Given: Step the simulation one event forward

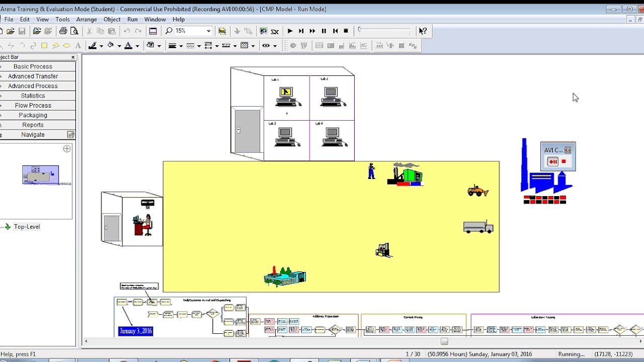Looking at the screenshot, I should [301, 31].
